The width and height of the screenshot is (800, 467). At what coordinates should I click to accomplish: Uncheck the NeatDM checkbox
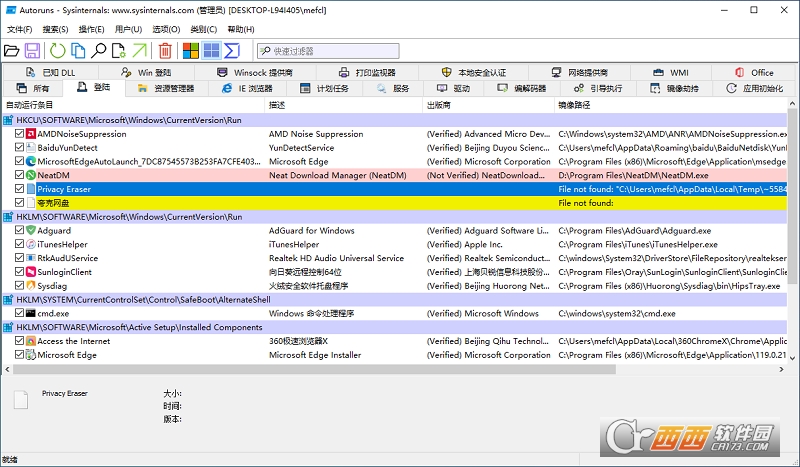point(19,175)
